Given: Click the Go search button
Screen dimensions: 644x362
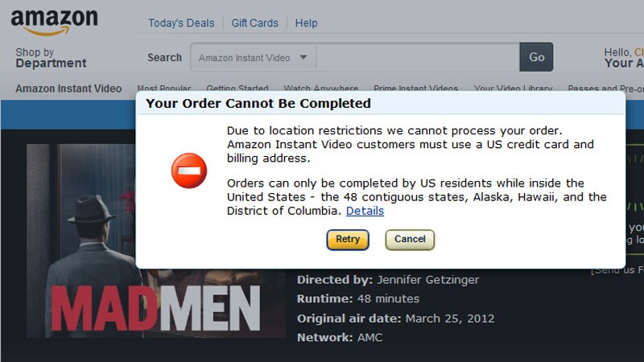Looking at the screenshot, I should point(536,57).
